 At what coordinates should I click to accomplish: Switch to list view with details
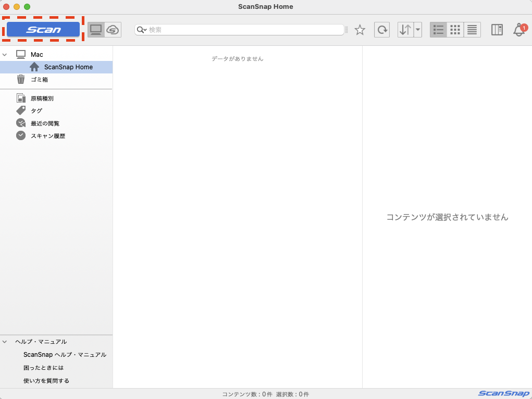click(x=438, y=30)
